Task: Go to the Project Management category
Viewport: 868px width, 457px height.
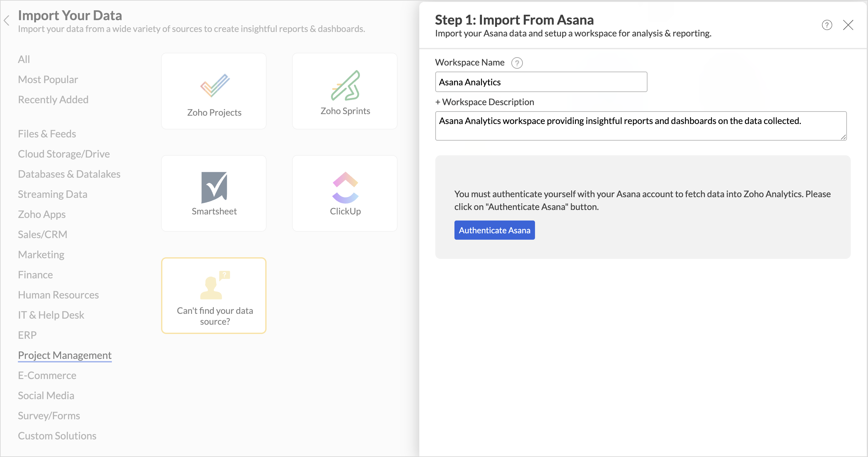Action: pos(65,355)
